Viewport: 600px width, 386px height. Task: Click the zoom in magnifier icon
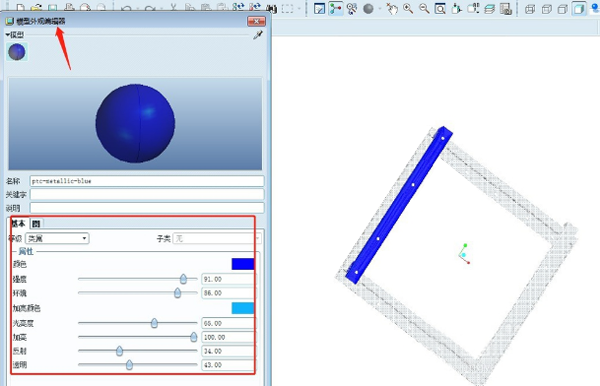[408, 8]
